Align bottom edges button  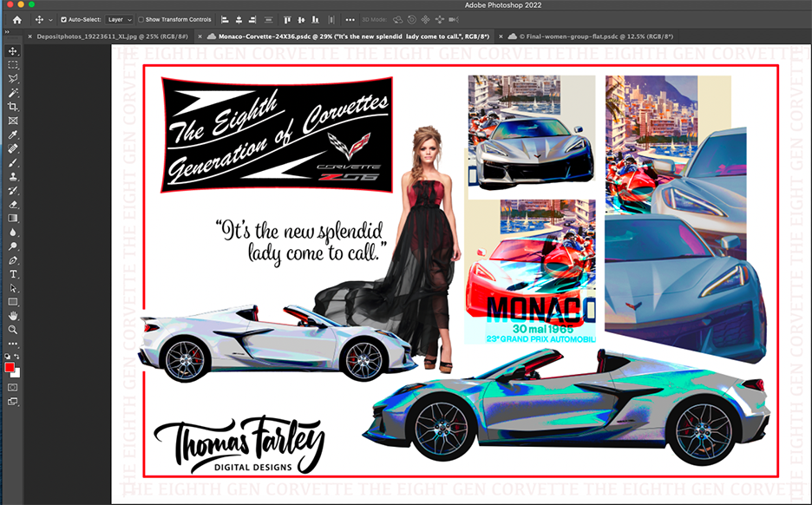[316, 20]
